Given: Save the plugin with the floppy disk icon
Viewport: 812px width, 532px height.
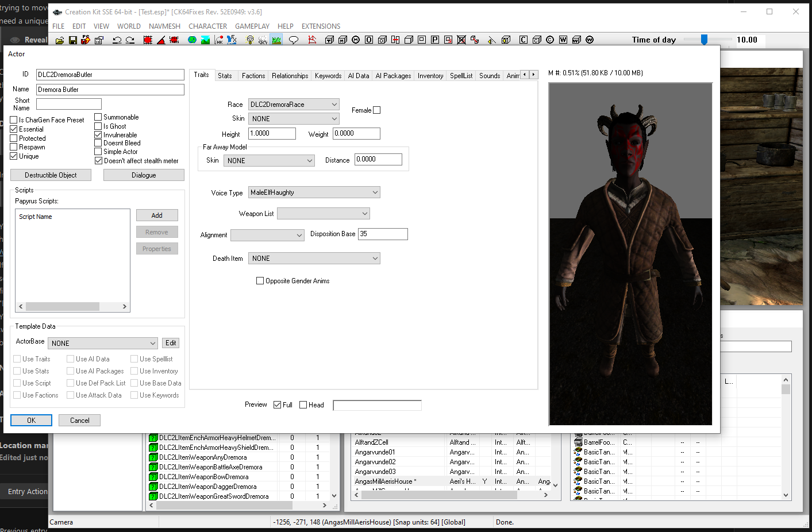Looking at the screenshot, I should pos(73,40).
